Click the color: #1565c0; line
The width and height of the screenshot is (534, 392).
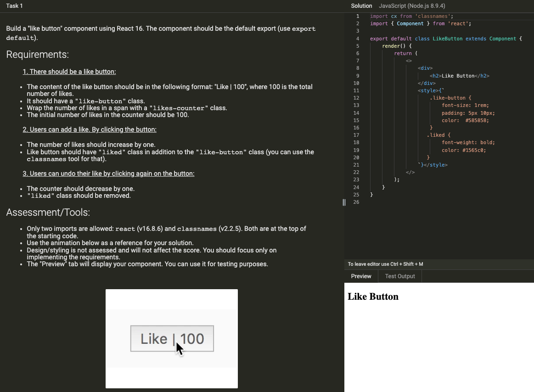click(x=464, y=150)
